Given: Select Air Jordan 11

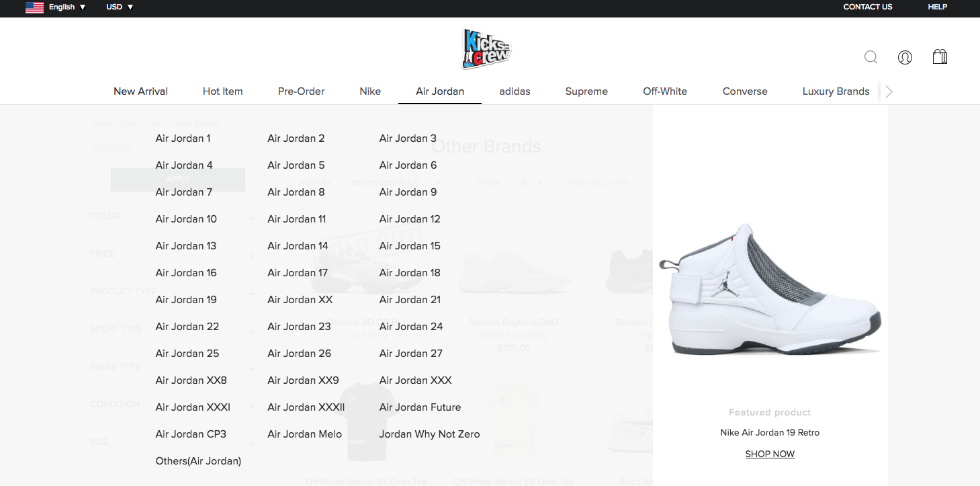Looking at the screenshot, I should (297, 219).
